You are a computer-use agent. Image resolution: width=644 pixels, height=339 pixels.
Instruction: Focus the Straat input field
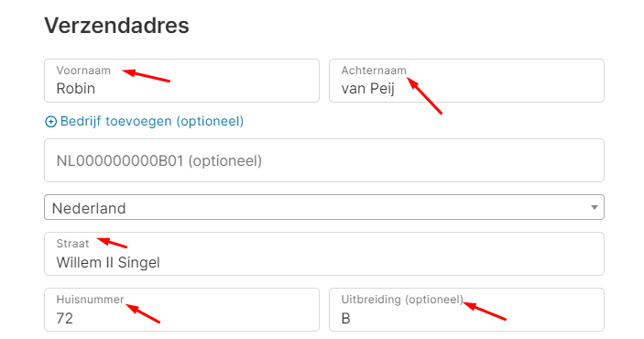point(324,254)
